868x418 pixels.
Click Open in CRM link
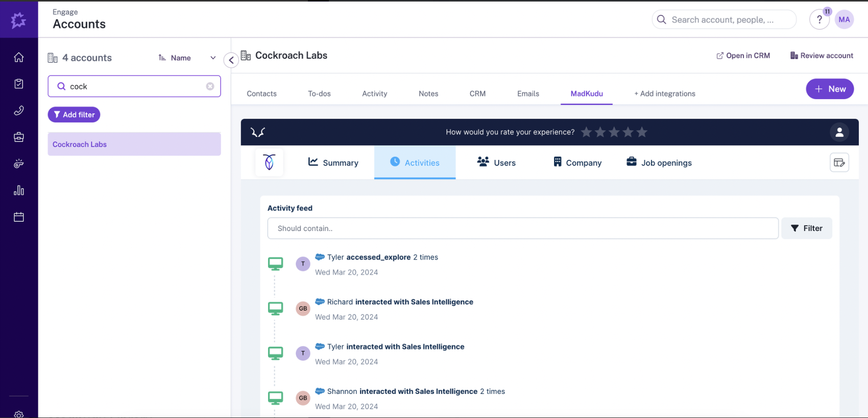point(743,56)
